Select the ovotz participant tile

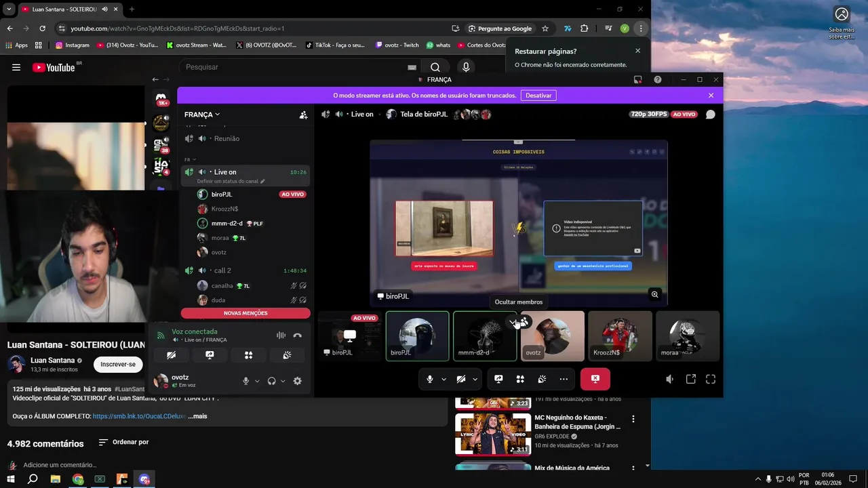(x=552, y=336)
